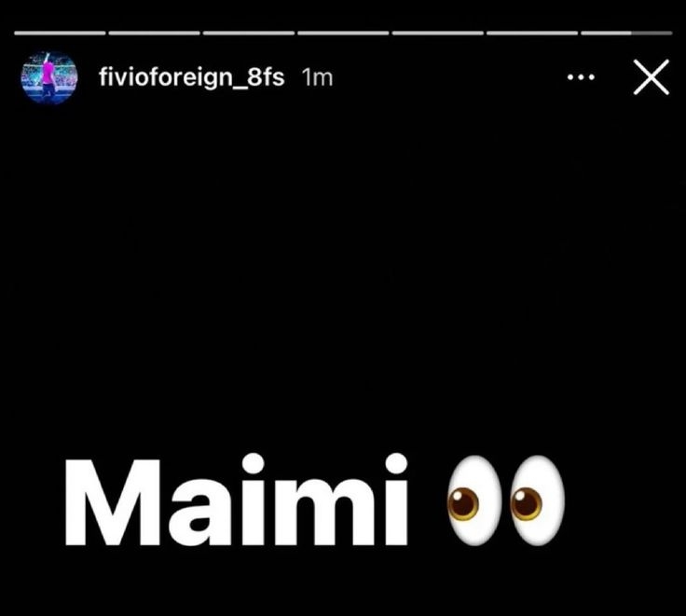Jump to the fifth story progress segment
The height and width of the screenshot is (616, 686).
(x=437, y=33)
